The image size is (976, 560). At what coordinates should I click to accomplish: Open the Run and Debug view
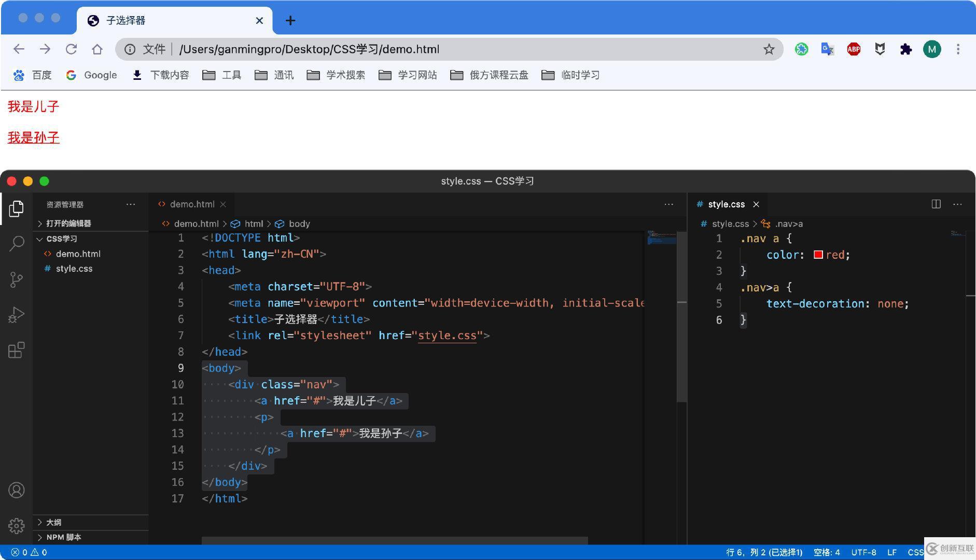point(17,315)
